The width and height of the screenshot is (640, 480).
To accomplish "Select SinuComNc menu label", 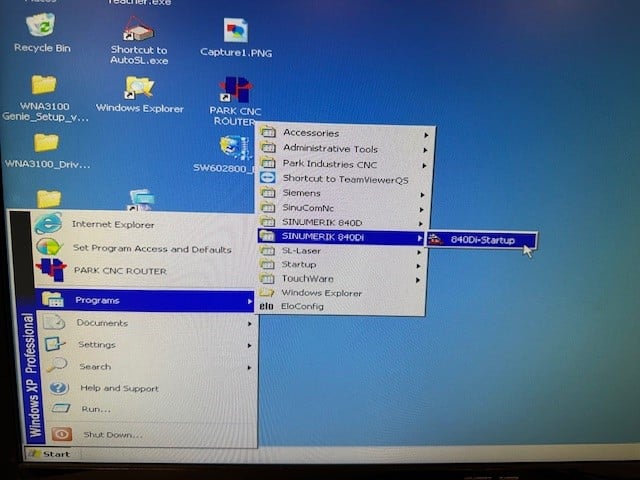I will [x=308, y=208].
